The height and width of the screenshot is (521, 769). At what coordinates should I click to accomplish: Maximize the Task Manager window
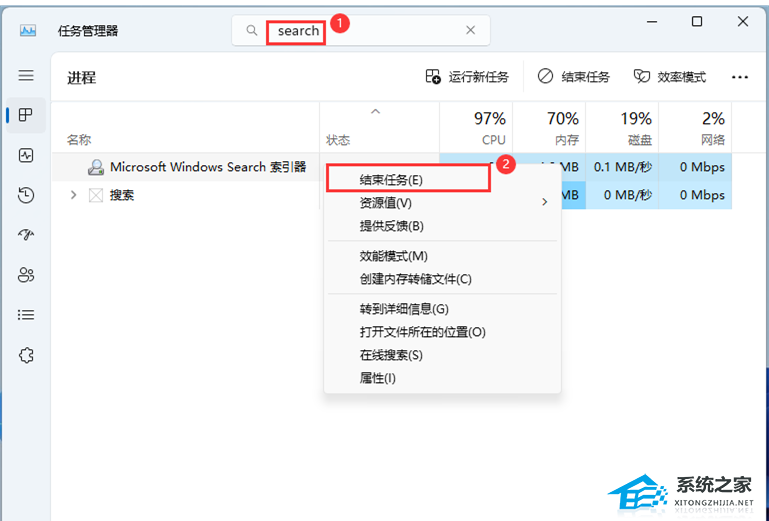(697, 22)
